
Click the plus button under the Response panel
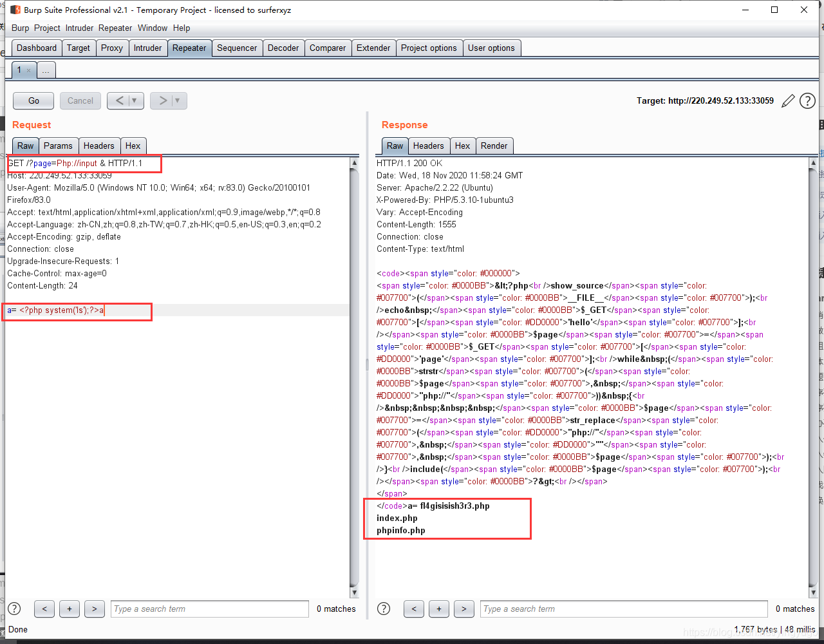439,609
